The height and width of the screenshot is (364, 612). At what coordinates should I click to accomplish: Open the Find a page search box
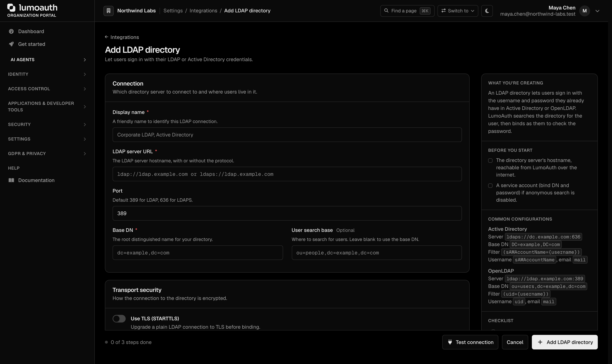tap(407, 11)
